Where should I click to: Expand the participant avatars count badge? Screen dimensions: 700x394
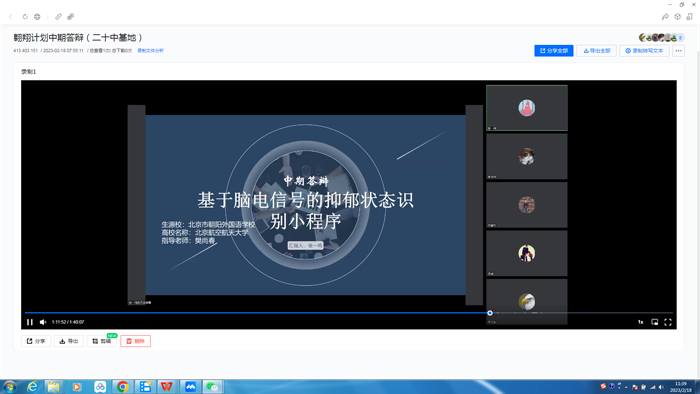tap(680, 38)
